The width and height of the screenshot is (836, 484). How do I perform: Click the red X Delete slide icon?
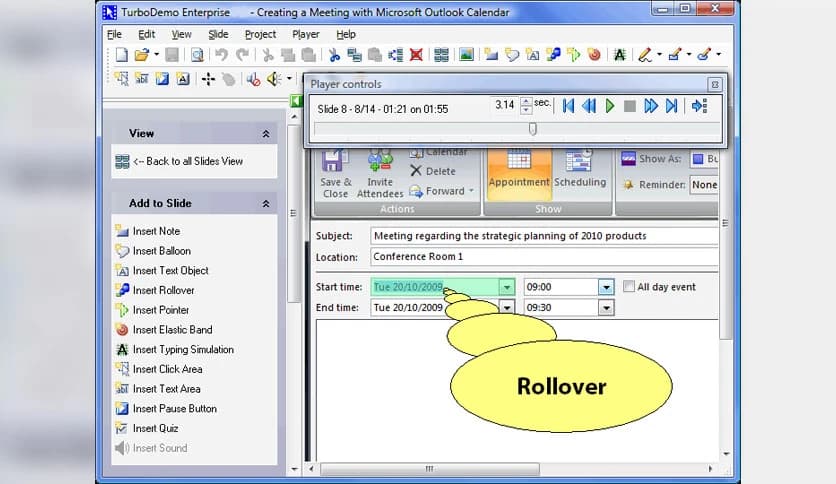click(416, 54)
